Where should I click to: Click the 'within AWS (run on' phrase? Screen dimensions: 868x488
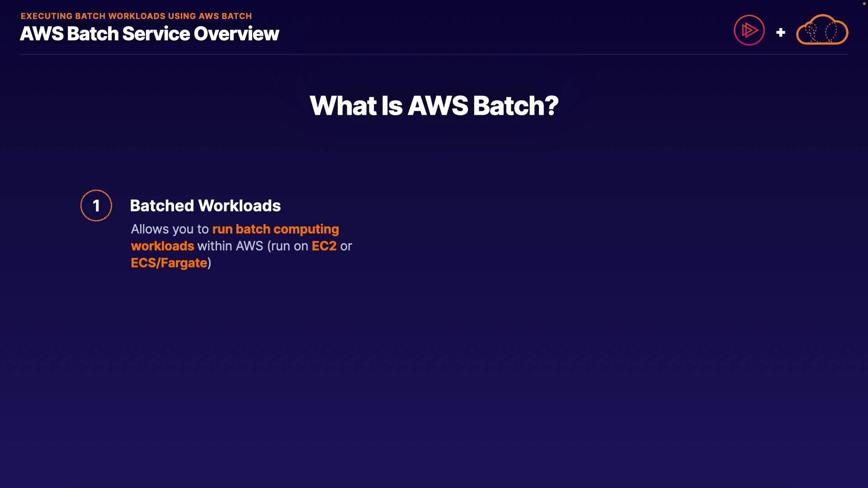[x=252, y=246]
